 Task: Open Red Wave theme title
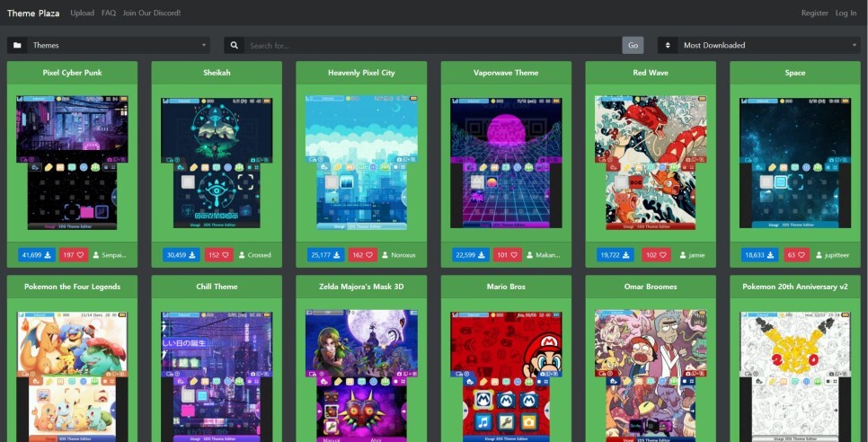pyautogui.click(x=651, y=73)
